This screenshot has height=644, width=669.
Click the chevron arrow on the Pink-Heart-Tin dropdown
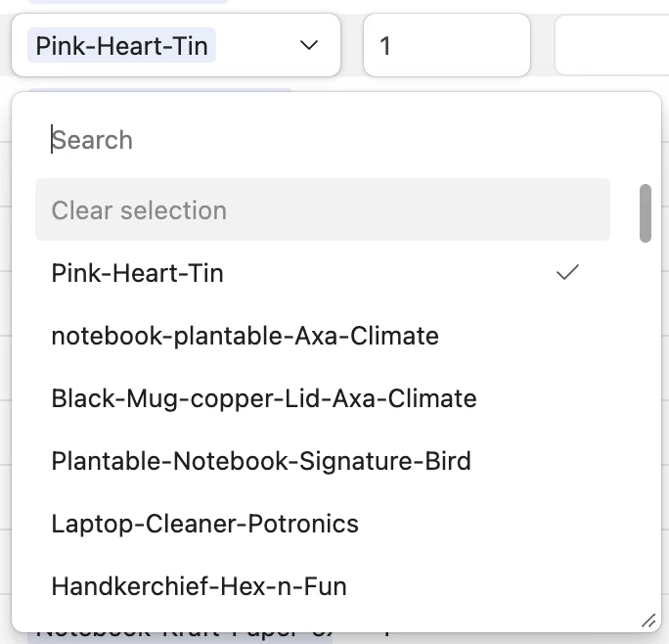[309, 46]
